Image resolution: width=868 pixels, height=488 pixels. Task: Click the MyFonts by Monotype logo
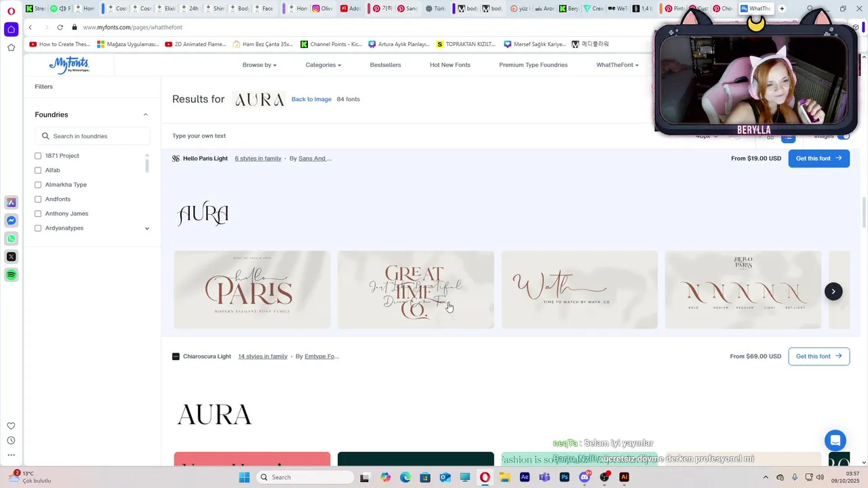69,65
